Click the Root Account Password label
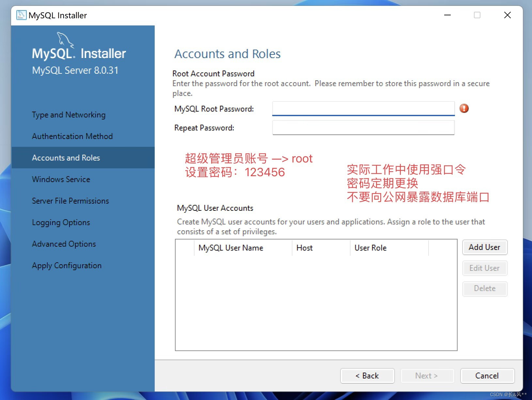 [x=213, y=74]
